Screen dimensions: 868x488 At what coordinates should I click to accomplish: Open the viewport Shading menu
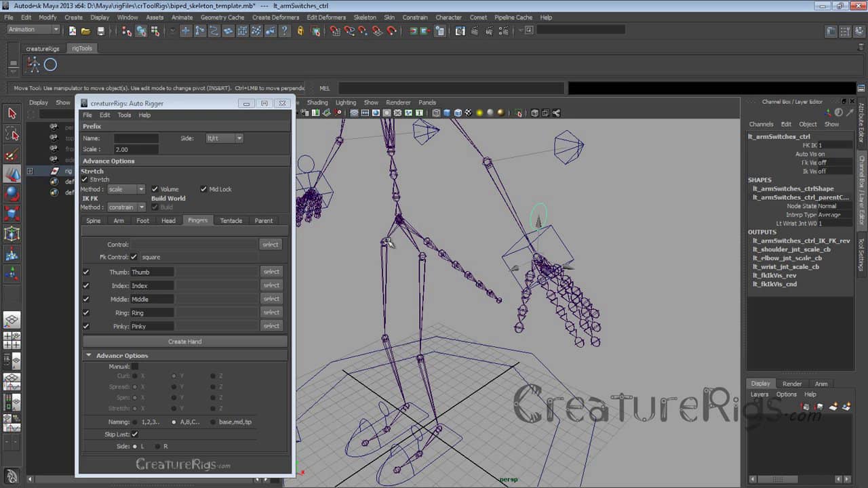pos(317,102)
